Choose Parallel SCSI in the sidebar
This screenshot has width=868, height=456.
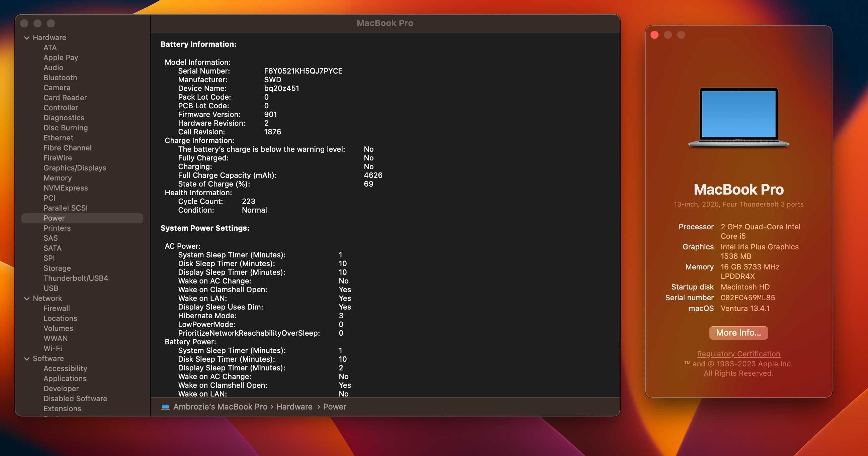coord(66,208)
